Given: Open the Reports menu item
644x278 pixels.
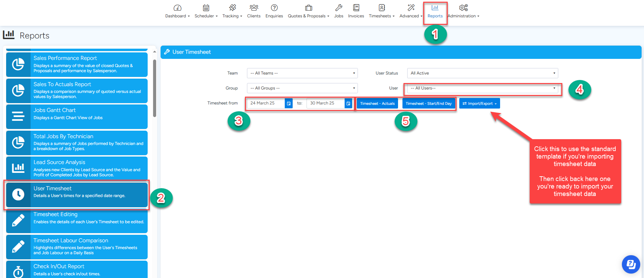Looking at the screenshot, I should coord(435,11).
